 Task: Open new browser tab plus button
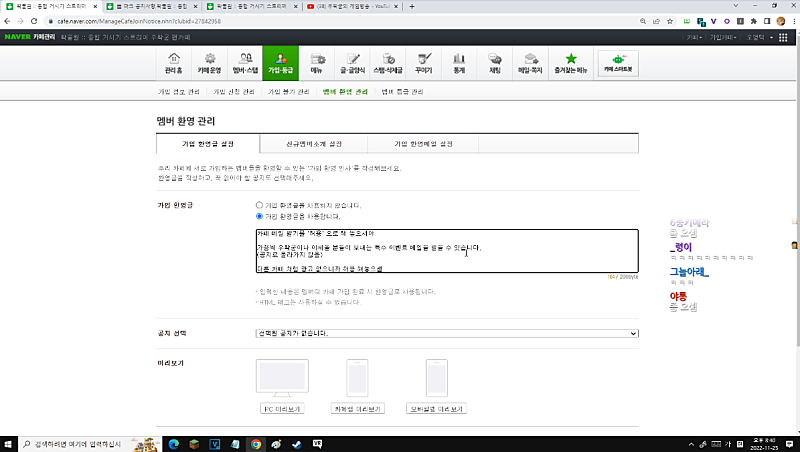coord(412,7)
